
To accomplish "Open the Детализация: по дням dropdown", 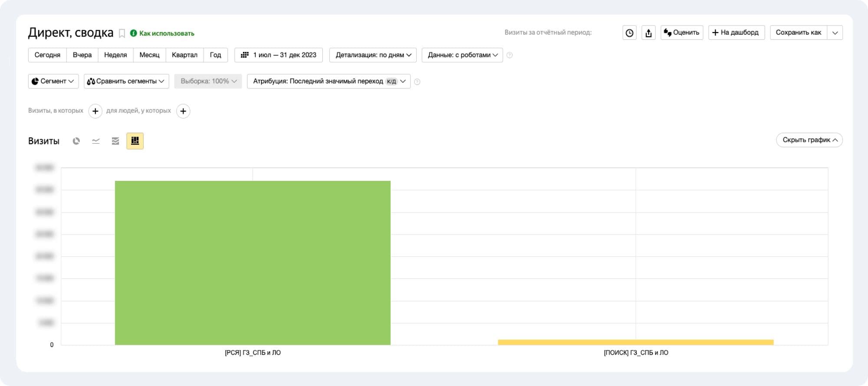I will (373, 55).
